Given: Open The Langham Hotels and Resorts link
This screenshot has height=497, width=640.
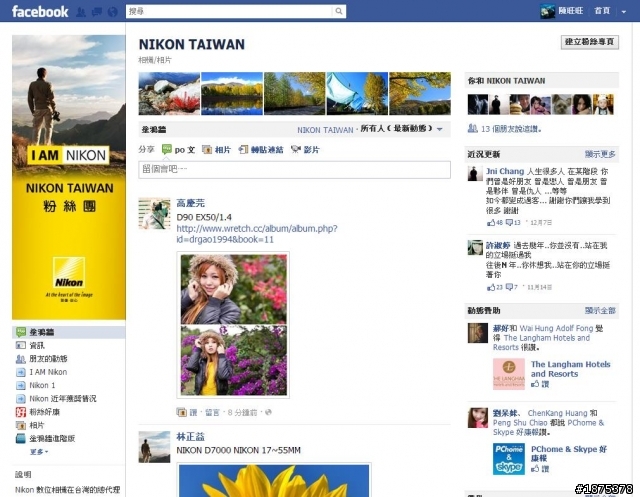Looking at the screenshot, I should tap(570, 369).
